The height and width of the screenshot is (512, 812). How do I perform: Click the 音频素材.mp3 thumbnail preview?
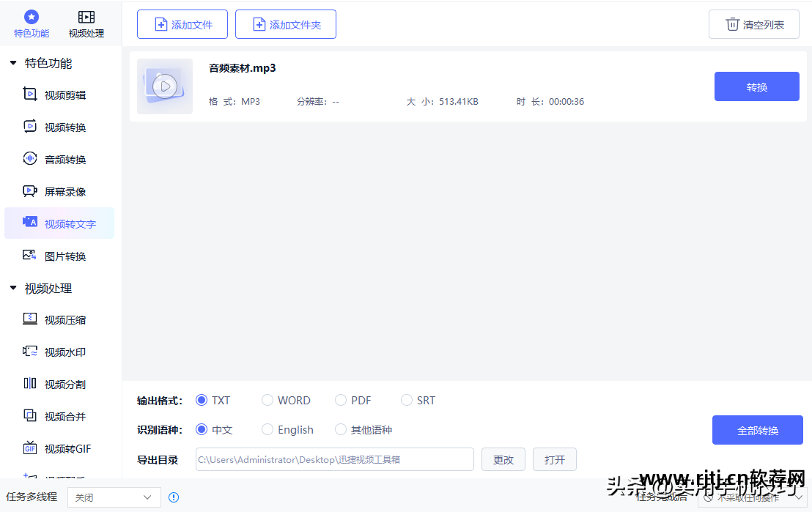coord(164,86)
